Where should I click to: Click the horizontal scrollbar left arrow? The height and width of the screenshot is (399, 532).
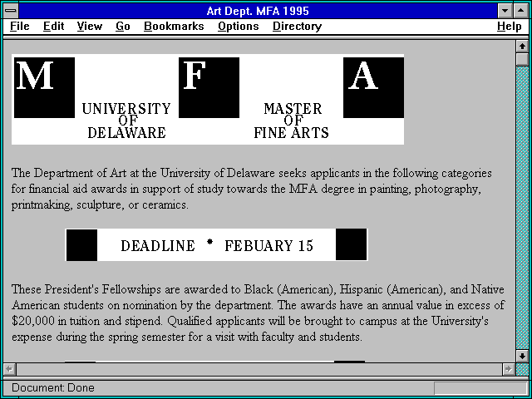pyautogui.click(x=10, y=369)
